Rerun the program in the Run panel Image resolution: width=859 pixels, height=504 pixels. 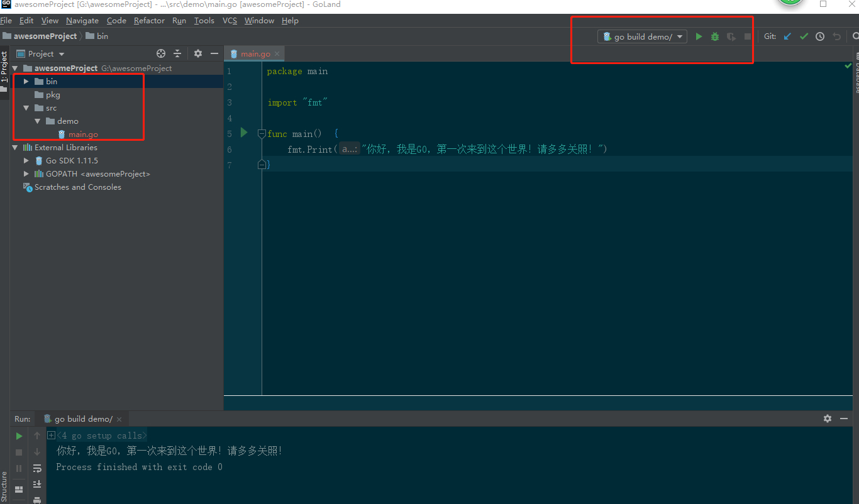19,436
